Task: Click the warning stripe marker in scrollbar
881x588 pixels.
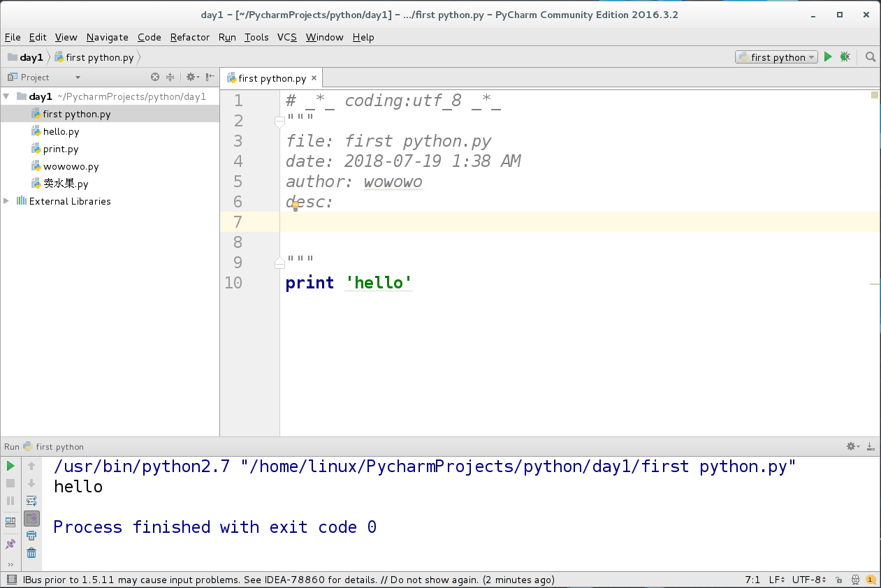Action: [x=875, y=284]
